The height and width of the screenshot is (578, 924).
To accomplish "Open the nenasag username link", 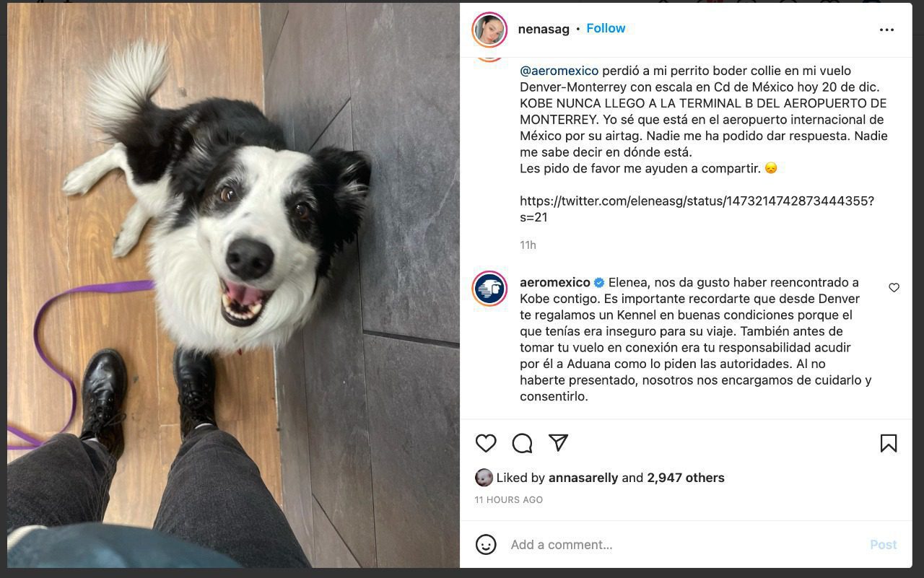I will pos(544,29).
